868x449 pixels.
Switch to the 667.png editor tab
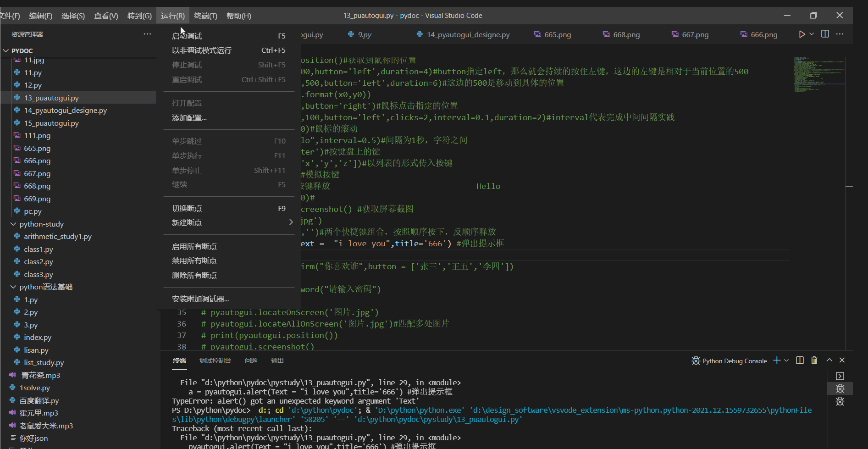pos(695,34)
